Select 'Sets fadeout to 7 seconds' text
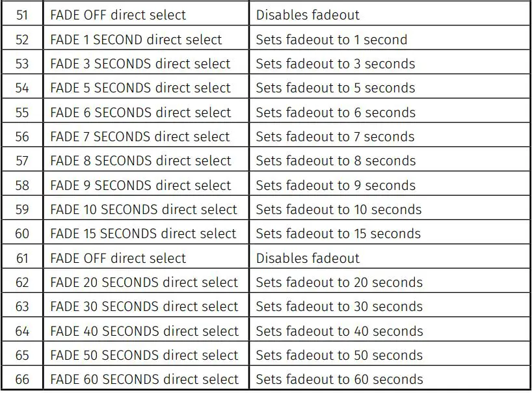The height and width of the screenshot is (393, 532). pos(335,137)
